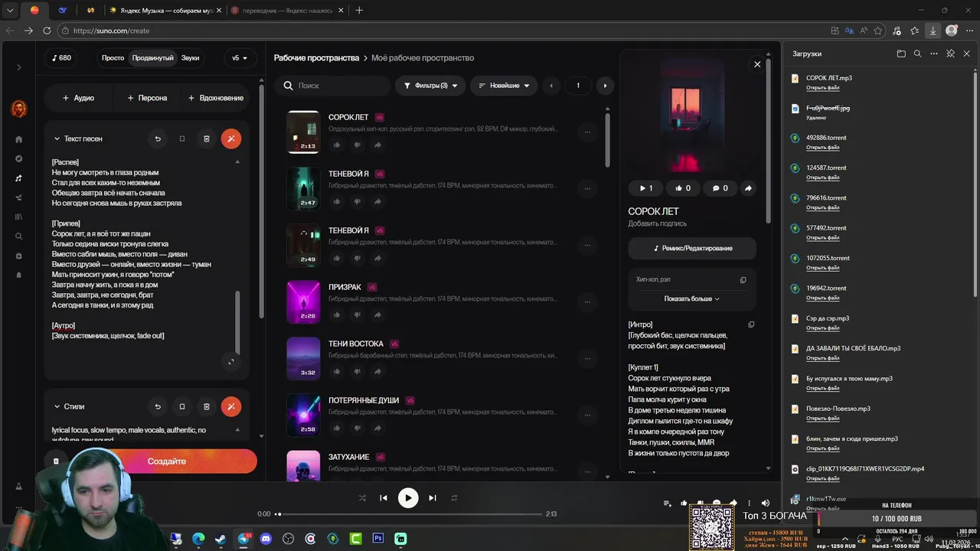The image size is (980, 551).
Task: Seek on the player progress bar
Action: coord(409,514)
